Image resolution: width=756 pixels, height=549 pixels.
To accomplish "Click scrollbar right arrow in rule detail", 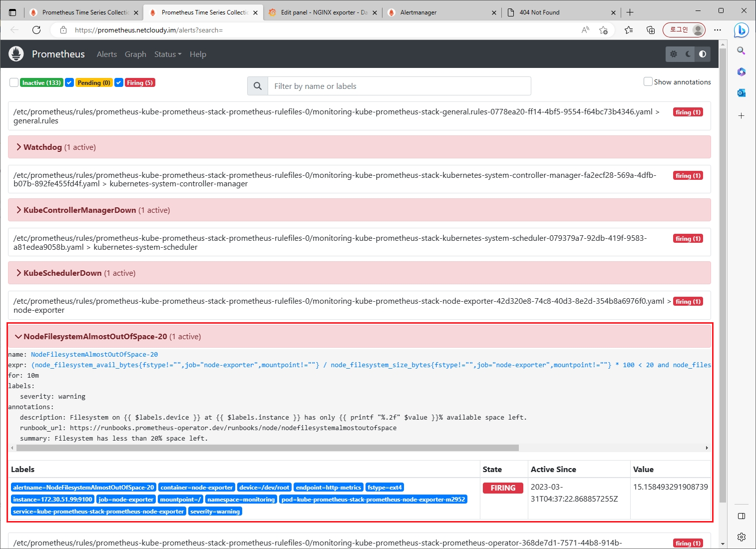I will (707, 448).
